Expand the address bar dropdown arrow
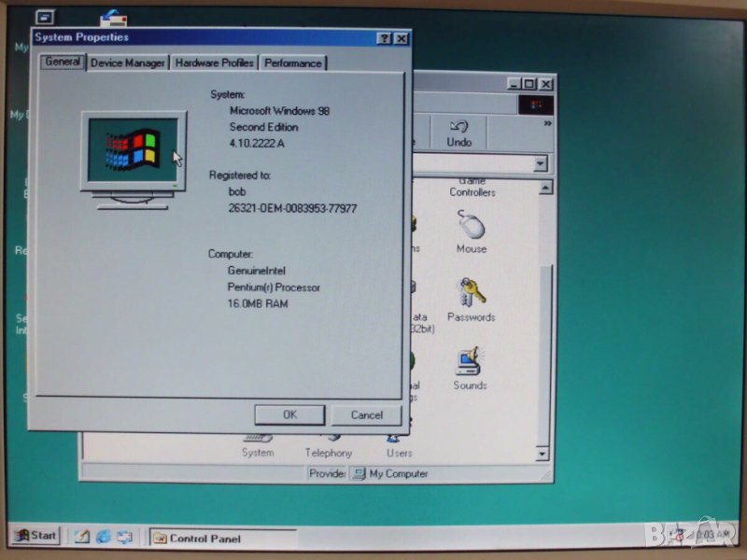Image resolution: width=747 pixels, height=560 pixels. 540,163
